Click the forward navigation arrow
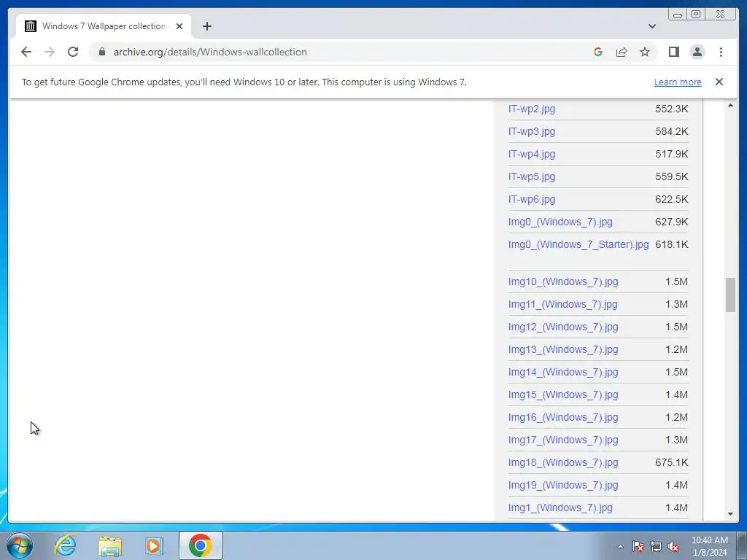Image resolution: width=747 pixels, height=560 pixels. point(50,52)
